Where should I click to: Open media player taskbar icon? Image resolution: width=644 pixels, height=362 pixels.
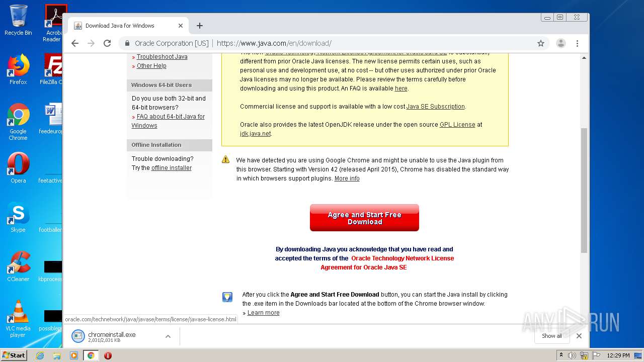click(x=74, y=355)
